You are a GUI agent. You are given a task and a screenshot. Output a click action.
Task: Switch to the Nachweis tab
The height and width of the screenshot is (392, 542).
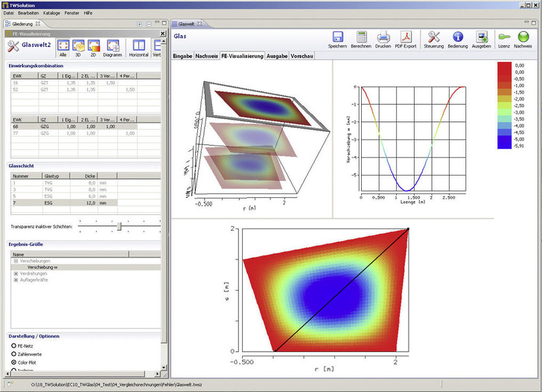(x=206, y=57)
